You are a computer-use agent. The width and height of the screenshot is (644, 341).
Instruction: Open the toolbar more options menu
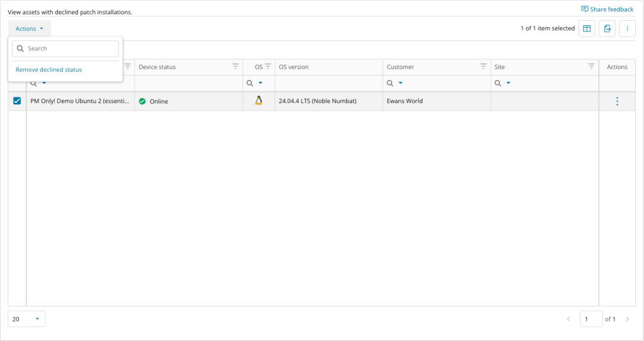click(627, 28)
